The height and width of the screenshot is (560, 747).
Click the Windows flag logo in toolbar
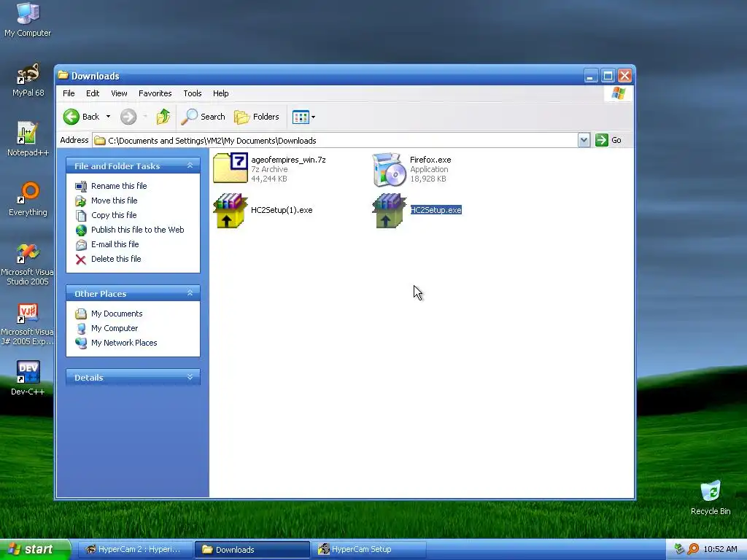[619, 93]
